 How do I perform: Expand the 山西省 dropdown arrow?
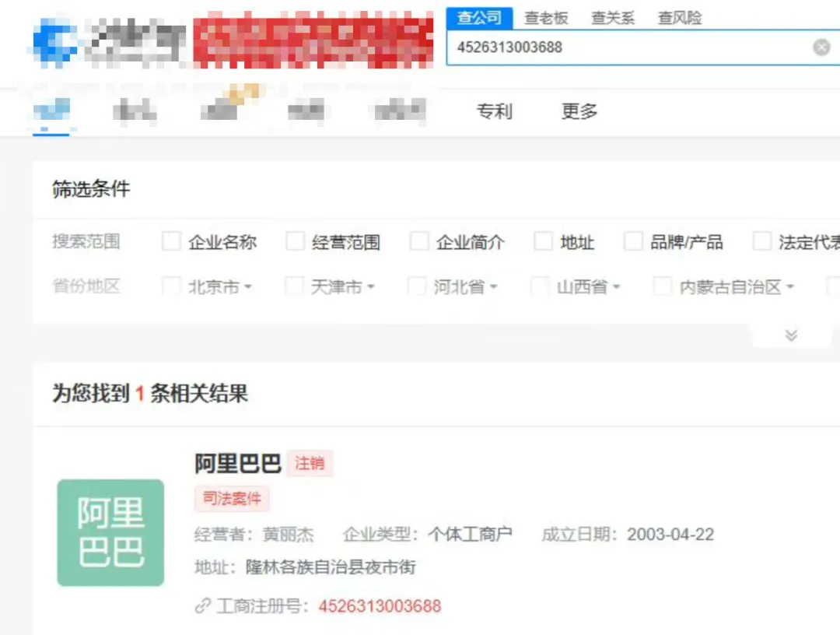(x=616, y=287)
